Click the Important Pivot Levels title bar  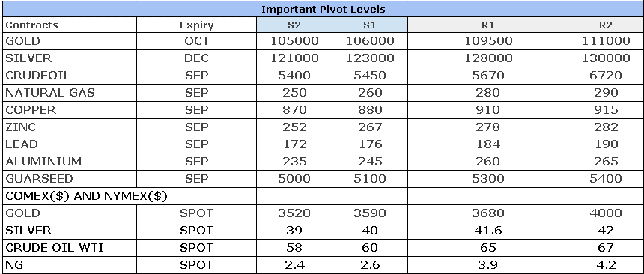pos(323,9)
